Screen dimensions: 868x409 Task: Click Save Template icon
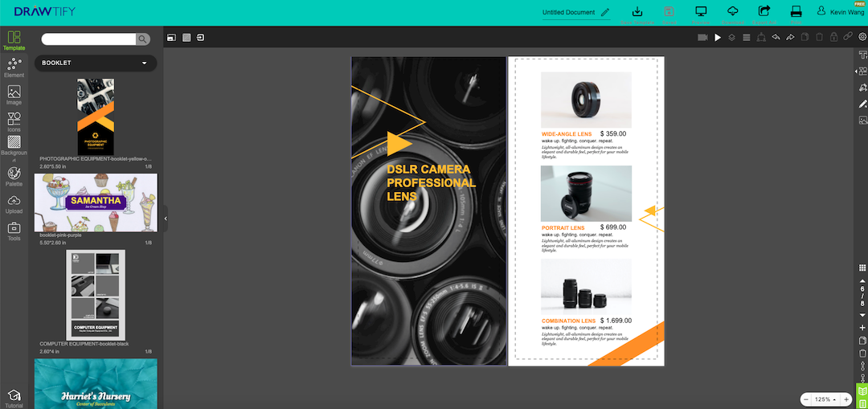(637, 12)
